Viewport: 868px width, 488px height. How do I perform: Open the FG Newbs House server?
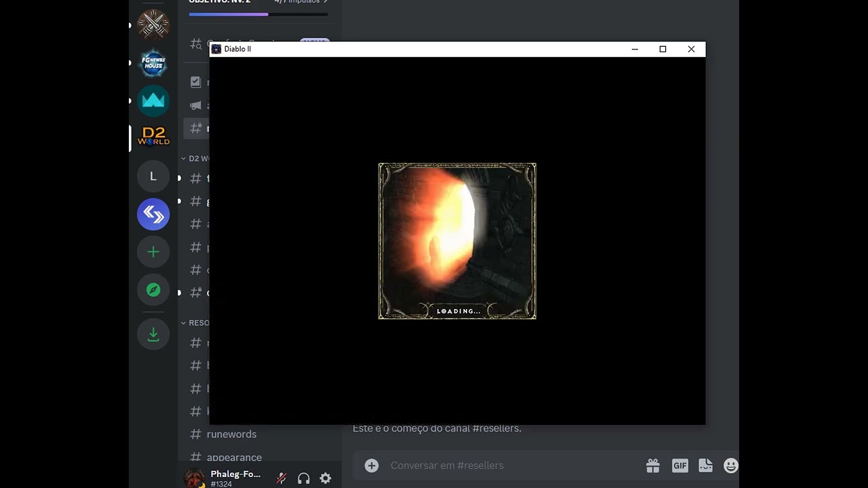[x=153, y=63]
